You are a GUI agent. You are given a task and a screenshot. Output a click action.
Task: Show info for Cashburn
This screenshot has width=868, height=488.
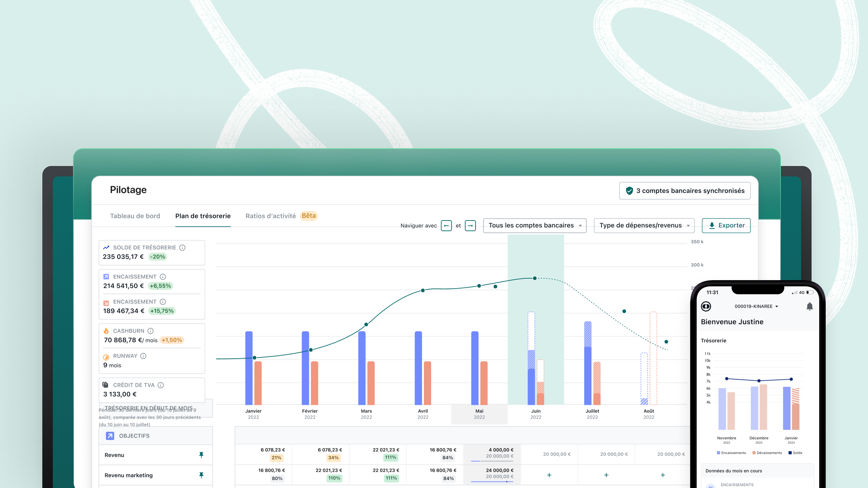click(150, 331)
